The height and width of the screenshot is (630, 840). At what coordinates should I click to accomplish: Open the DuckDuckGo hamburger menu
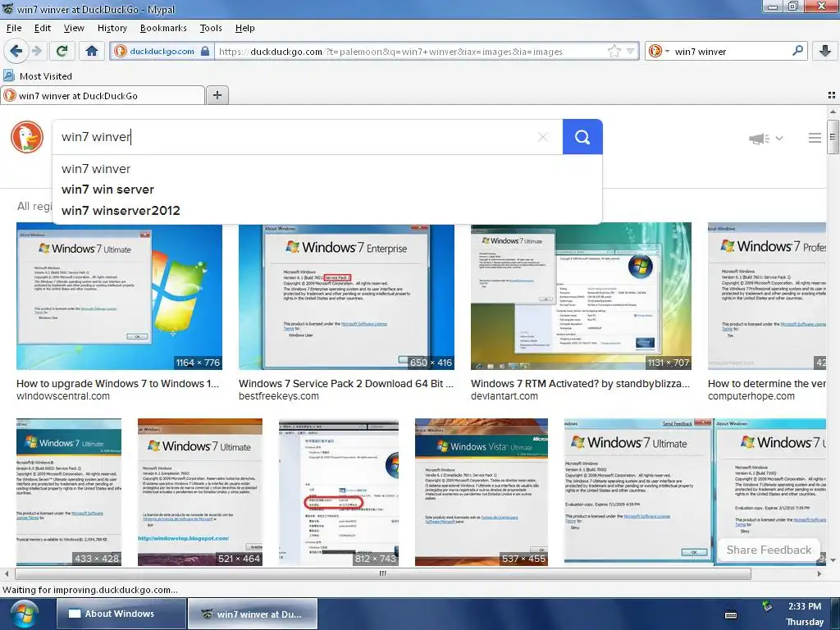(815, 138)
